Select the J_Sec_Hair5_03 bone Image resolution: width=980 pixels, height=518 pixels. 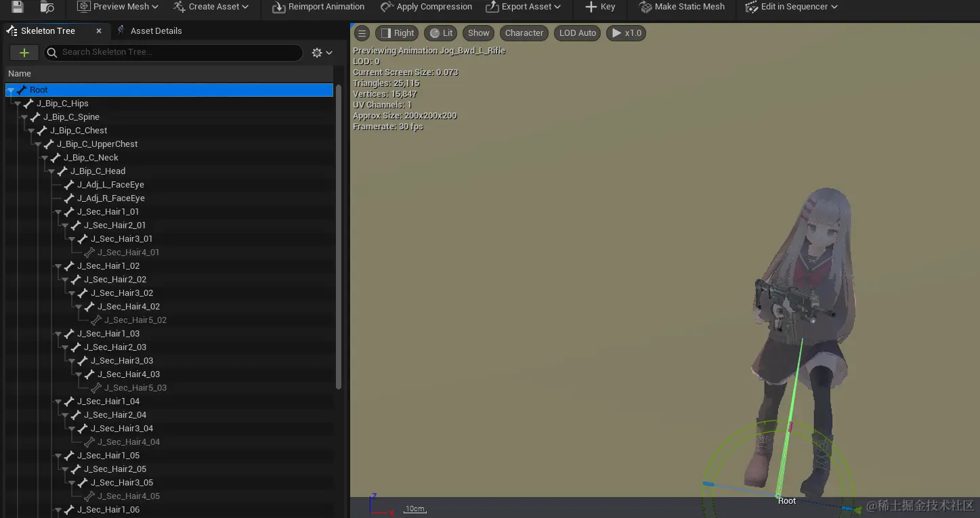[x=135, y=388]
